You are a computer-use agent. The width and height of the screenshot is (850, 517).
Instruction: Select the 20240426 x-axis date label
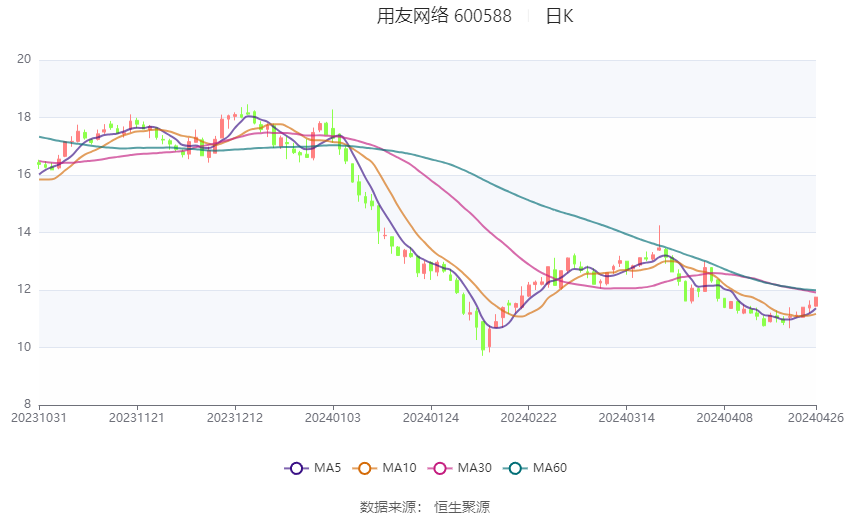click(x=816, y=418)
